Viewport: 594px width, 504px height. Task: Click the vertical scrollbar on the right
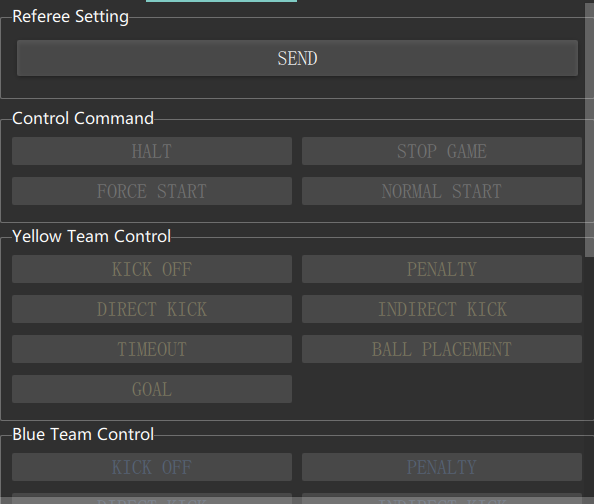point(589,129)
